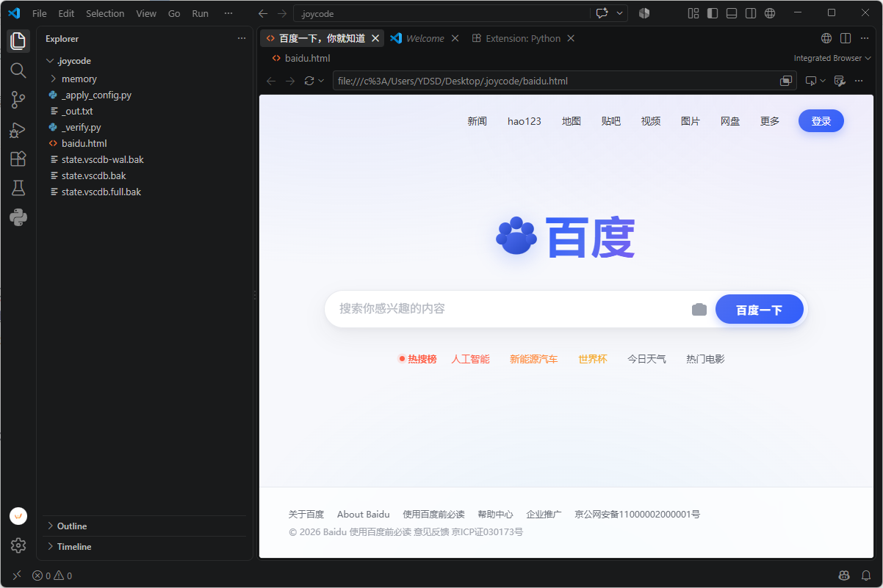This screenshot has height=588, width=883.
Task: Switch to Extension: Python tab
Action: 523,38
